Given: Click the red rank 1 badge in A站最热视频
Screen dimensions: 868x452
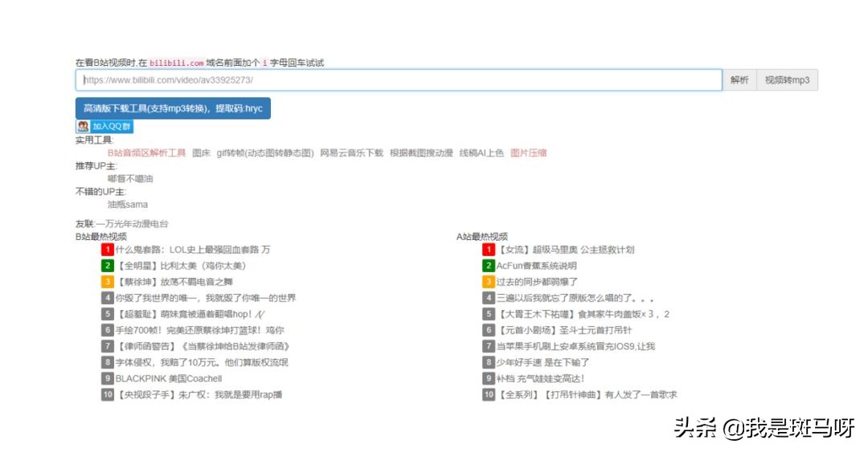Looking at the screenshot, I should 489,250.
